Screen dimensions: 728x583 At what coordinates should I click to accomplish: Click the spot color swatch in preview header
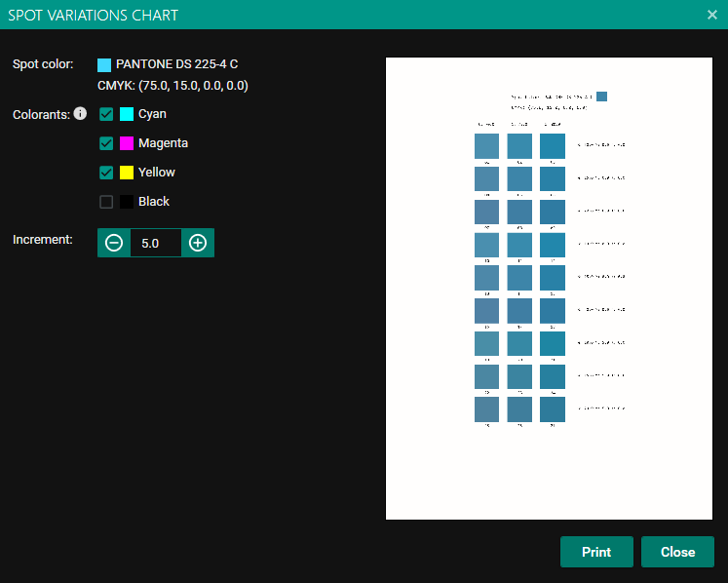pos(602,97)
